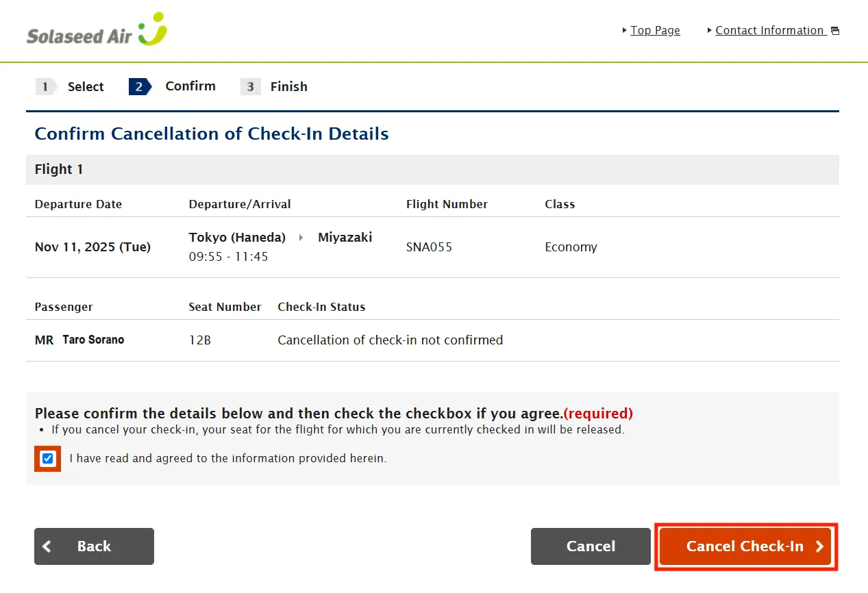Click the small triangle before Top Page
868x593 pixels.
pos(625,30)
